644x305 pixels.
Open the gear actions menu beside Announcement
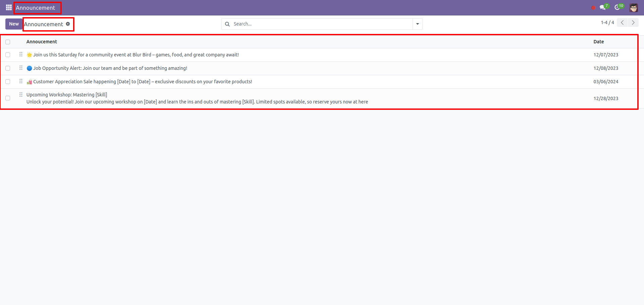click(68, 24)
